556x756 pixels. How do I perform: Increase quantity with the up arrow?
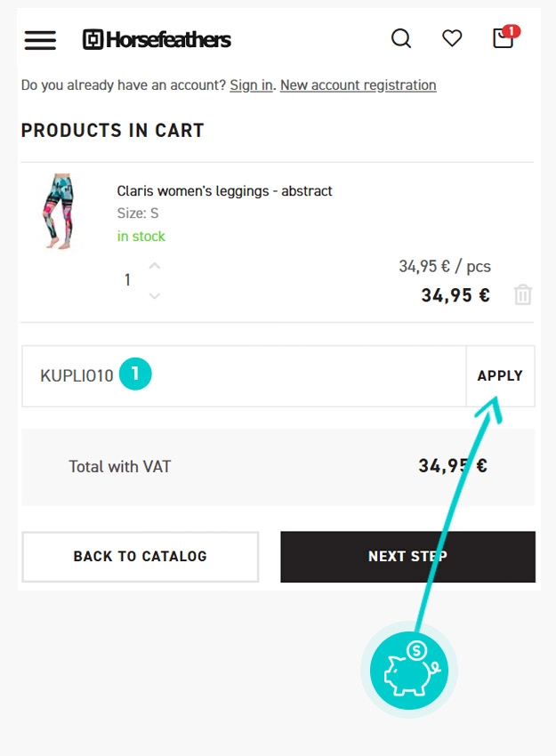[155, 266]
